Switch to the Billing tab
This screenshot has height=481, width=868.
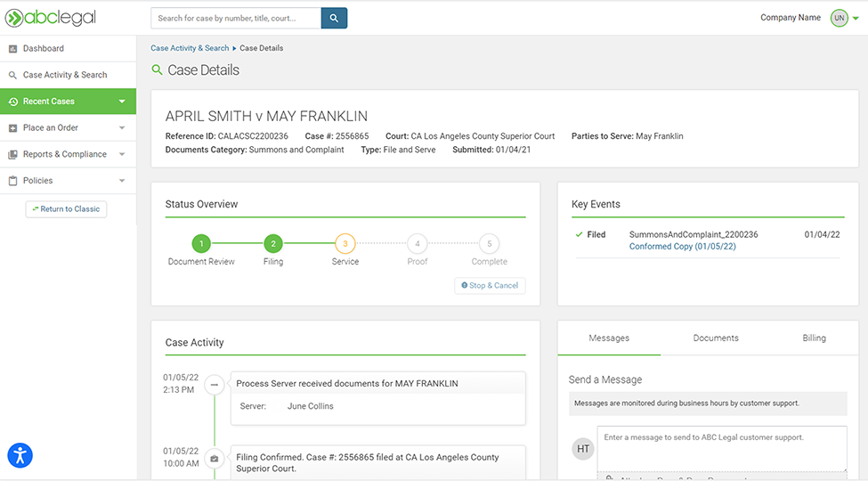coord(814,338)
